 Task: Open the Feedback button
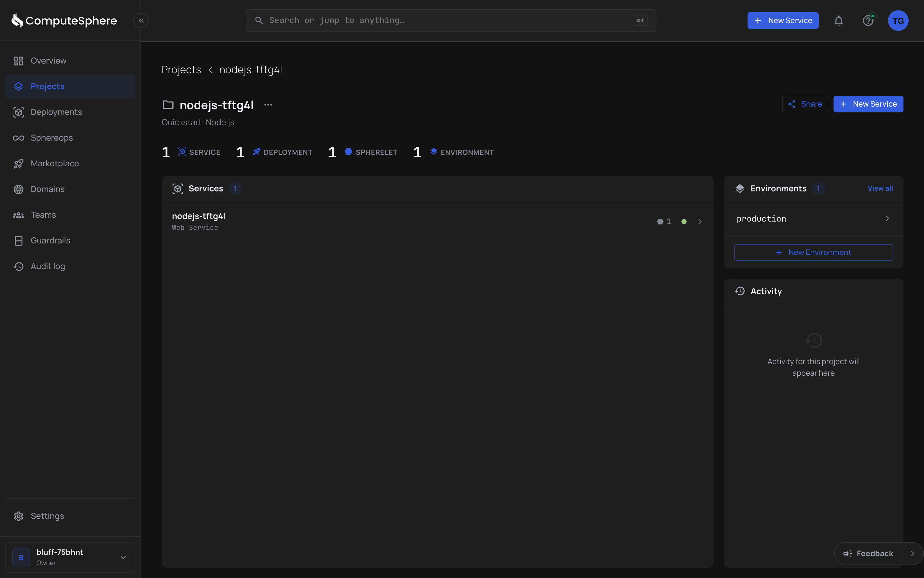click(x=868, y=554)
